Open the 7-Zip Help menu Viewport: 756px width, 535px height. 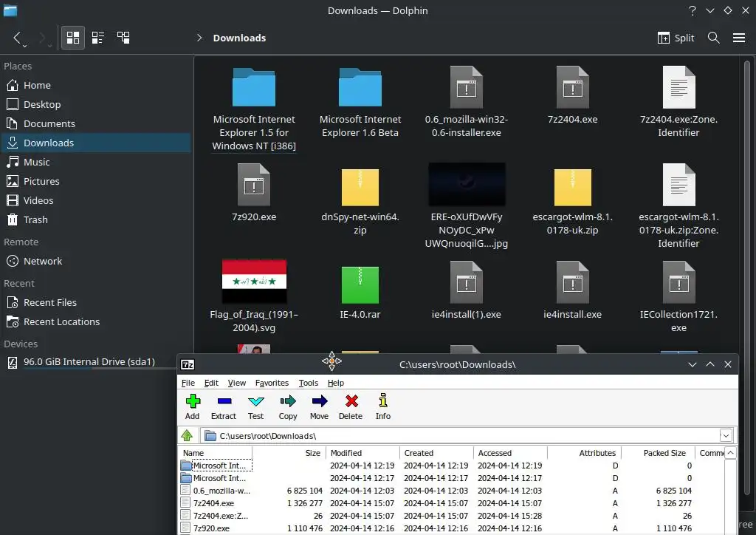coord(336,383)
